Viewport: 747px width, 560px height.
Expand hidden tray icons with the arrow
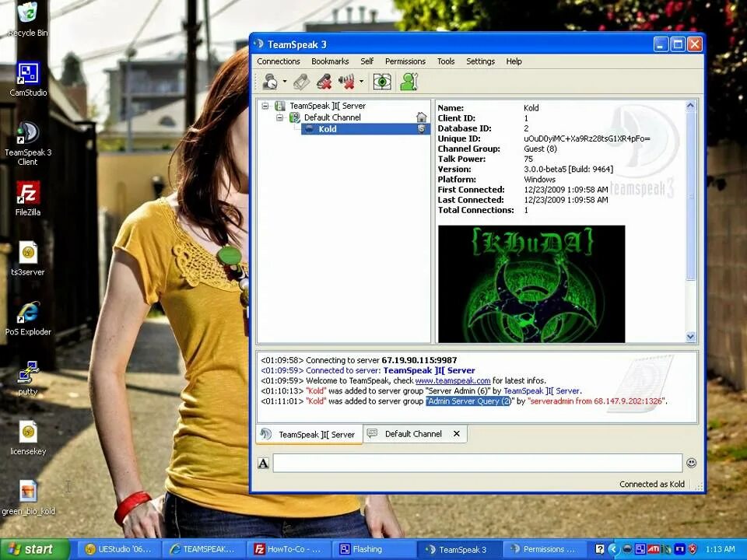tap(612, 550)
